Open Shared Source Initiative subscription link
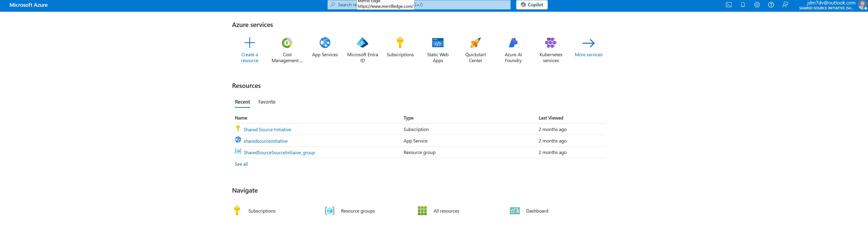This screenshot has height=228, width=868. [x=267, y=130]
